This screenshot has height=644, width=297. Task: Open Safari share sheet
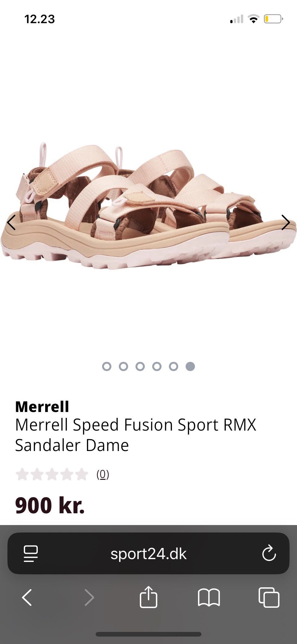tap(148, 597)
